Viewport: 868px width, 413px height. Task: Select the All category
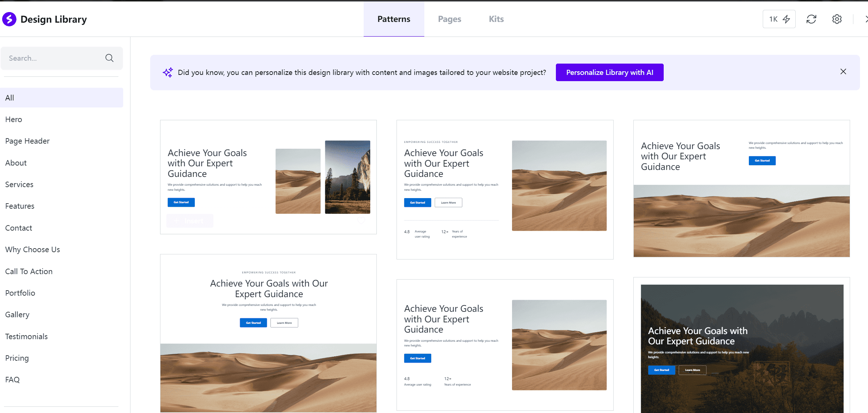click(61, 98)
